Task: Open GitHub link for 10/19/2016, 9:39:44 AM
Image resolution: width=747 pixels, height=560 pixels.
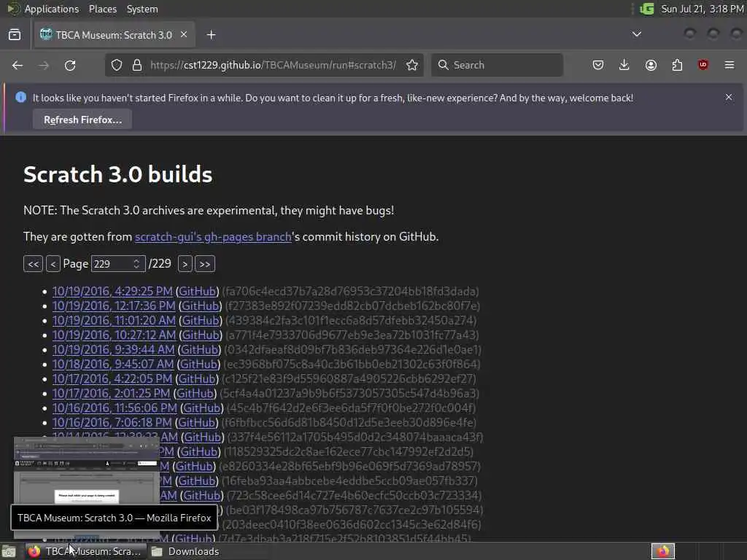Action: (200, 349)
